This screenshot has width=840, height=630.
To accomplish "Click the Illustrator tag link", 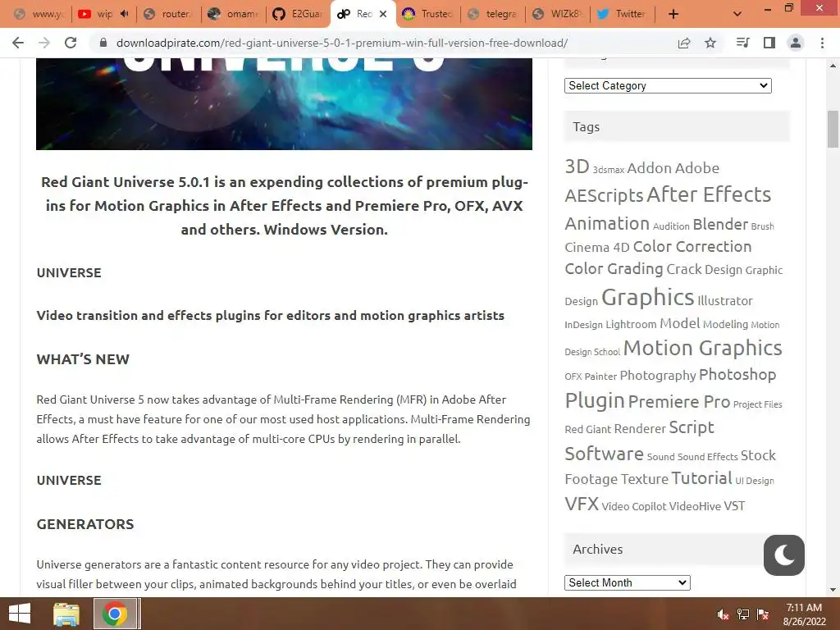I will (725, 300).
